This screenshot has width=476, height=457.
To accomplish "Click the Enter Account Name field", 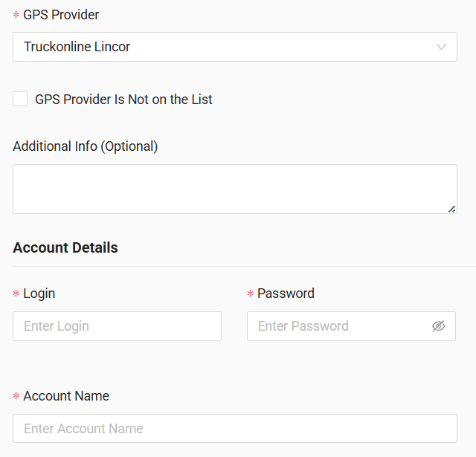I will pyautogui.click(x=235, y=428).
